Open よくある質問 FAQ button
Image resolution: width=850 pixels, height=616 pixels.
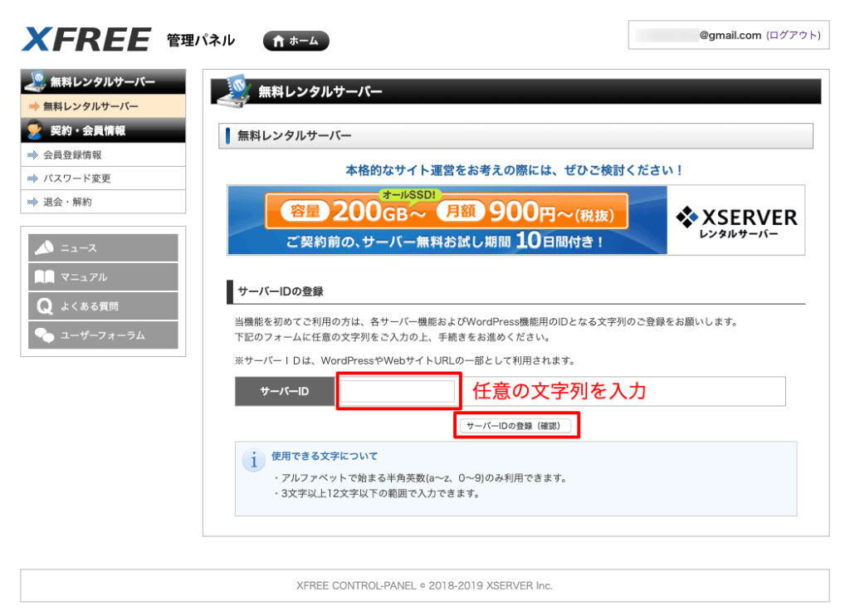(103, 306)
